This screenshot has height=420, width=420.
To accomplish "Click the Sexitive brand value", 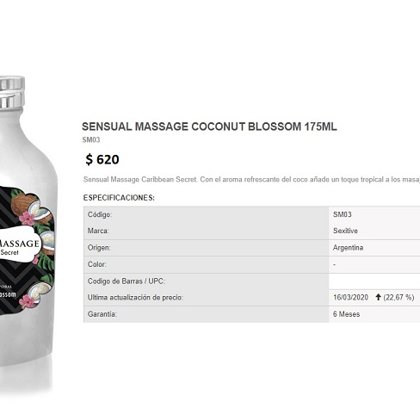I will click(345, 231).
